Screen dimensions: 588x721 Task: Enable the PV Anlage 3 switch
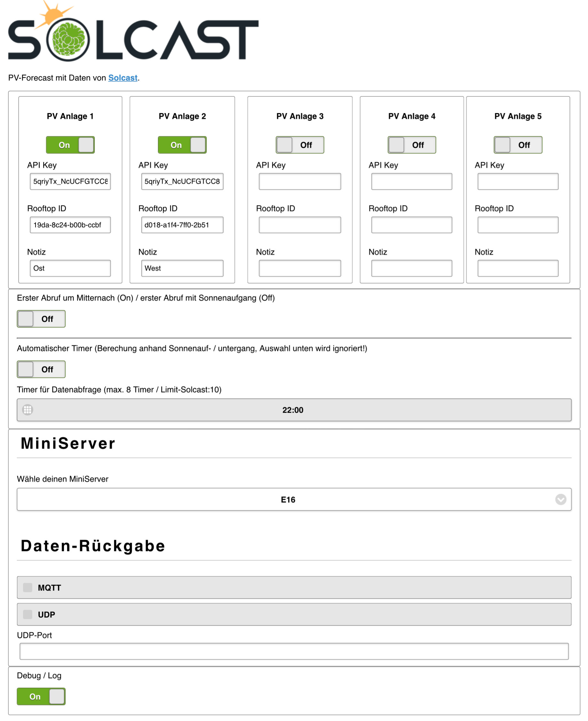300,145
